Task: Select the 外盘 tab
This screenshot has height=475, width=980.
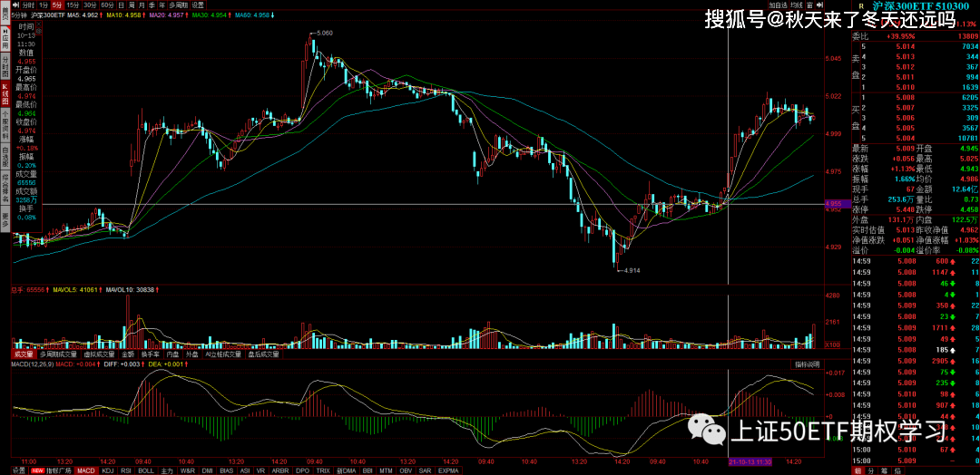Action: 191,354
